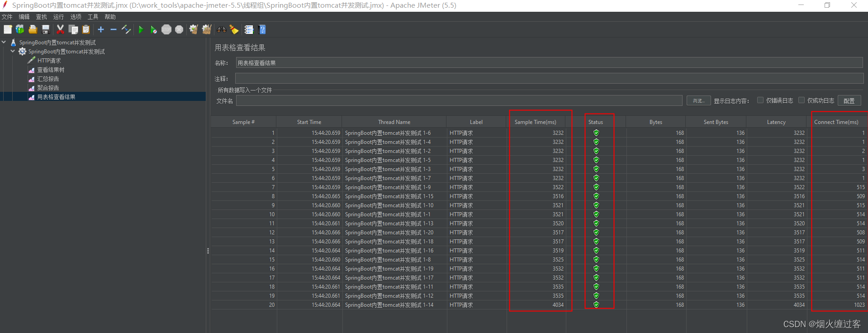This screenshot has width=868, height=333.
Task: Reset search with yellow broom icon
Action: click(234, 29)
